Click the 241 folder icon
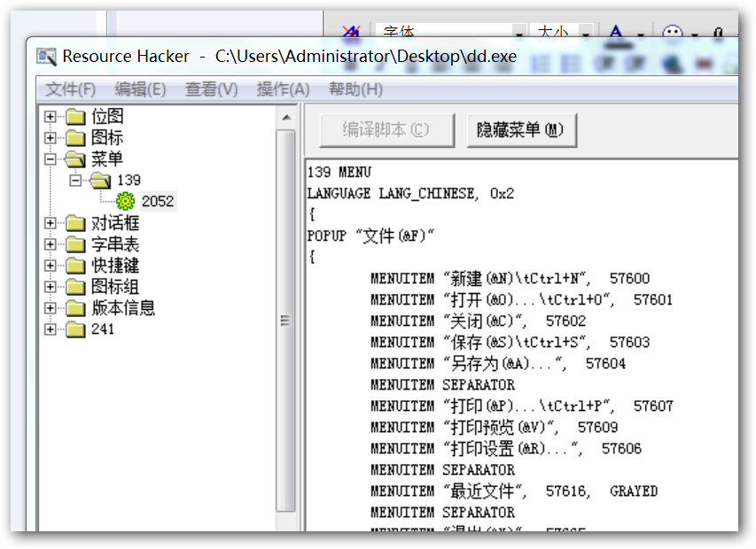The width and height of the screenshot is (756, 549). [75, 329]
